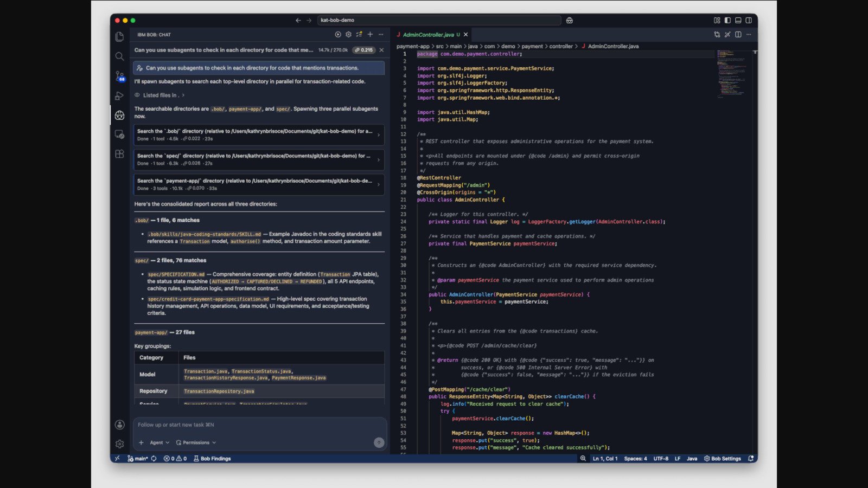The width and height of the screenshot is (868, 488).
Task: Add context with plus in chat input
Action: pos(141,442)
